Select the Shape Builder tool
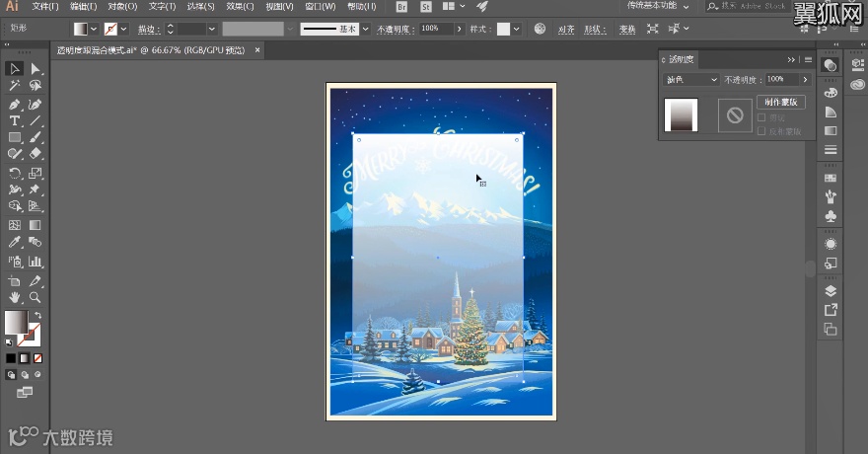Image resolution: width=868 pixels, height=454 pixels. (x=15, y=206)
